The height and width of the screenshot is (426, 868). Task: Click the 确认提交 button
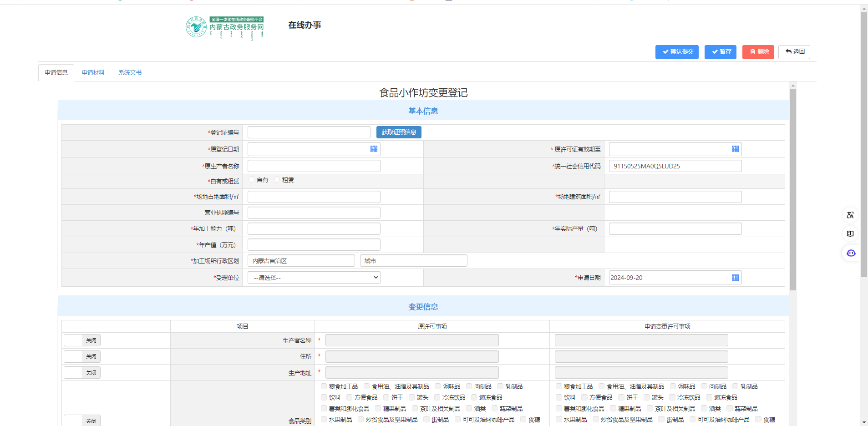point(678,52)
